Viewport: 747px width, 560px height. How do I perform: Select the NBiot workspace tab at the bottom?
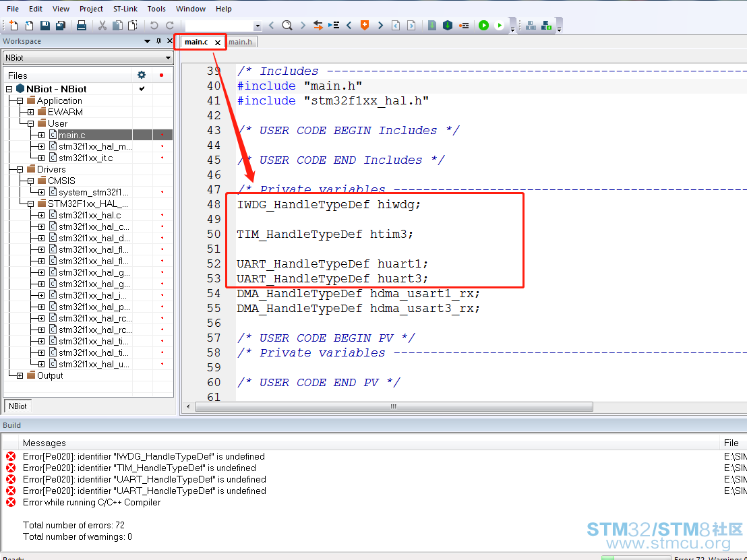18,406
